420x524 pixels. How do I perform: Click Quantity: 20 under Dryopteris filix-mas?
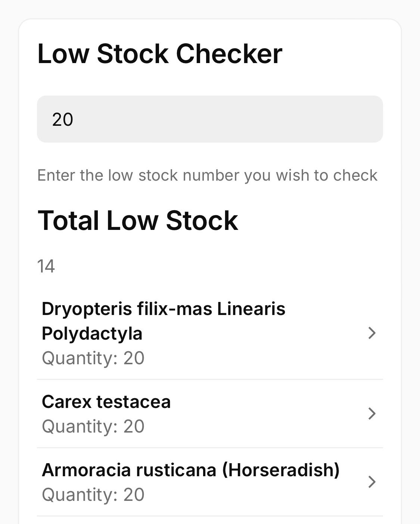click(93, 358)
